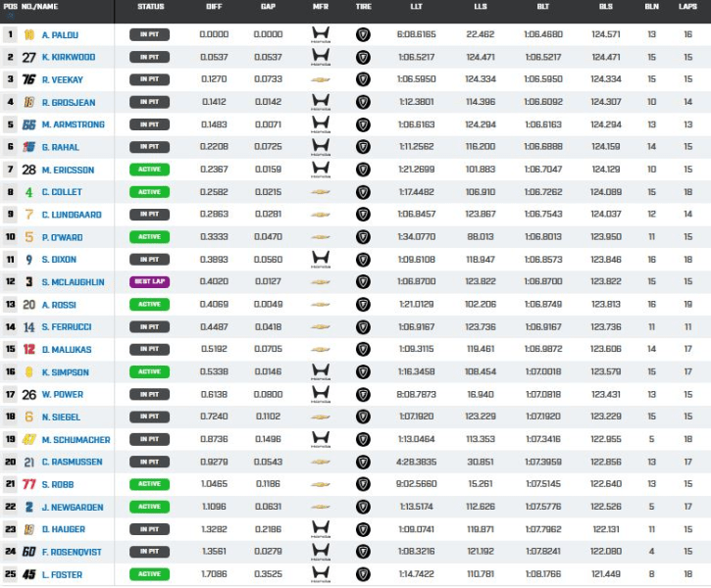
Task: Click the Firestone tire icon in K. Kirkwood's row
Action: pos(363,57)
